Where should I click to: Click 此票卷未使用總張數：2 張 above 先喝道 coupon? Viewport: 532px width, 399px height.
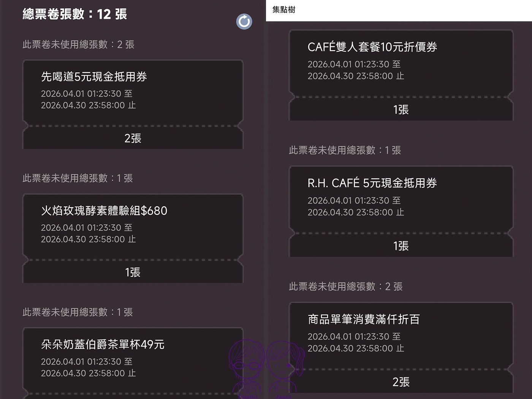[78, 44]
